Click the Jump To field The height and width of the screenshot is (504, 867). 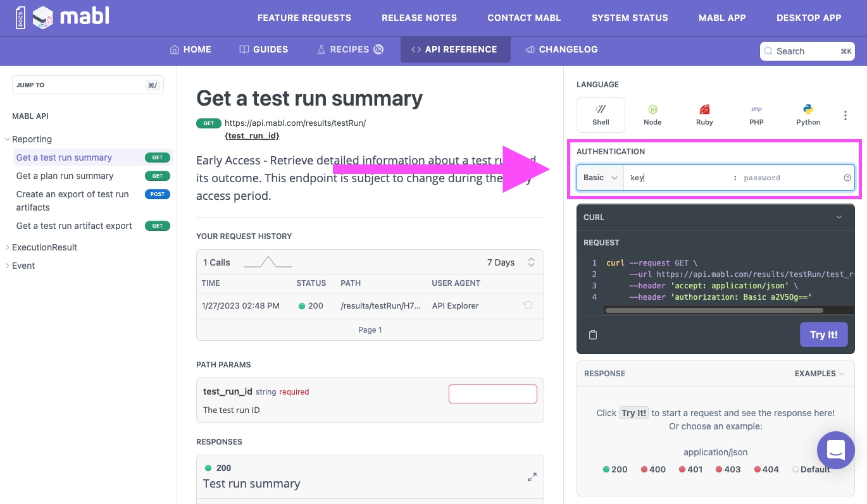(88, 85)
